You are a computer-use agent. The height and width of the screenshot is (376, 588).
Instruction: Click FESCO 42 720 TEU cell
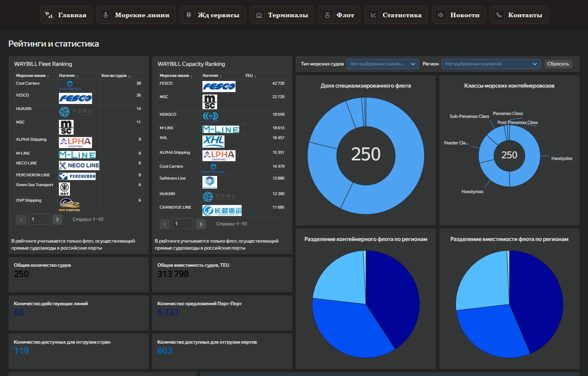pyautogui.click(x=264, y=86)
